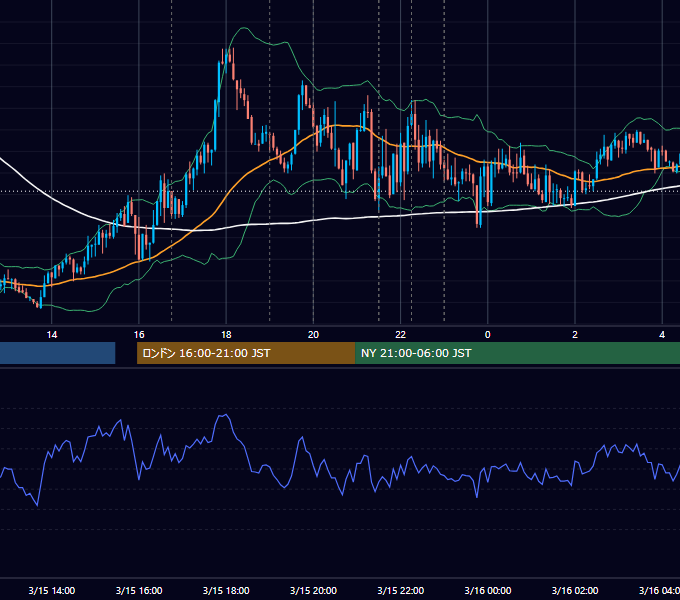Click the blue session bar before London
The width and height of the screenshot is (680, 600).
(x=58, y=353)
